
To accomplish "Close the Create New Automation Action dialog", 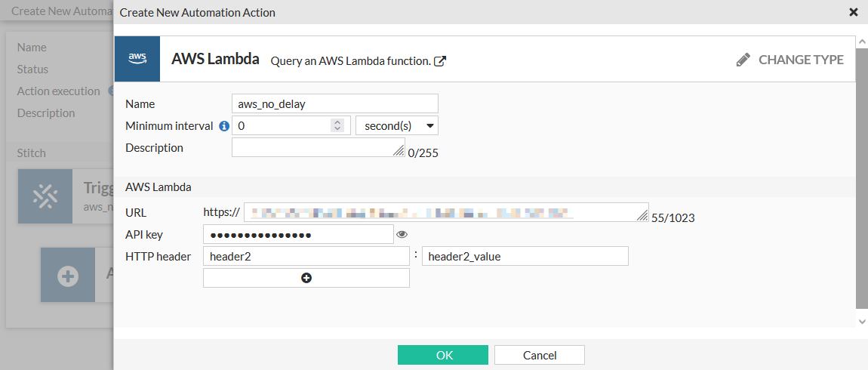I will 854,12.
